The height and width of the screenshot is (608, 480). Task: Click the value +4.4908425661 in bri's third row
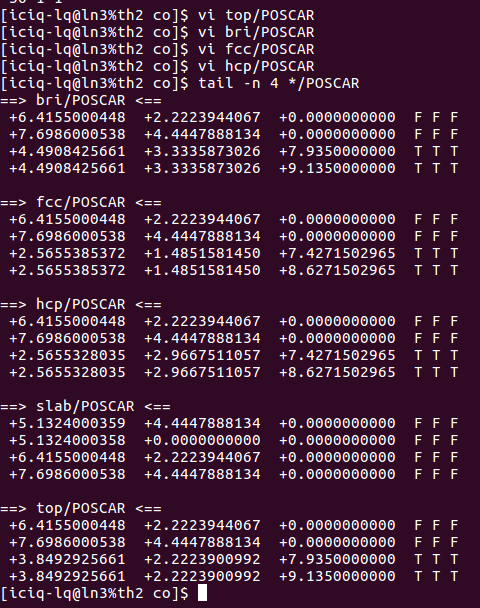pyautogui.click(x=67, y=151)
